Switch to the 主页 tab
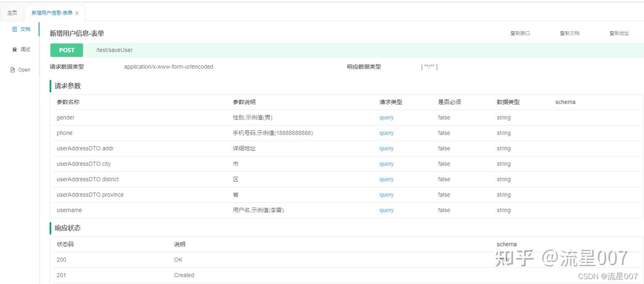 [x=12, y=13]
